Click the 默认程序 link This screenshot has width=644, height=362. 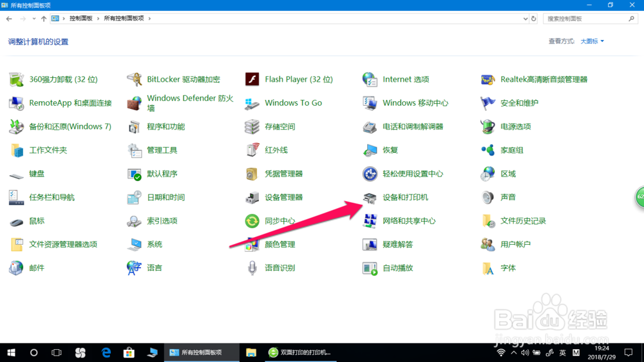162,174
